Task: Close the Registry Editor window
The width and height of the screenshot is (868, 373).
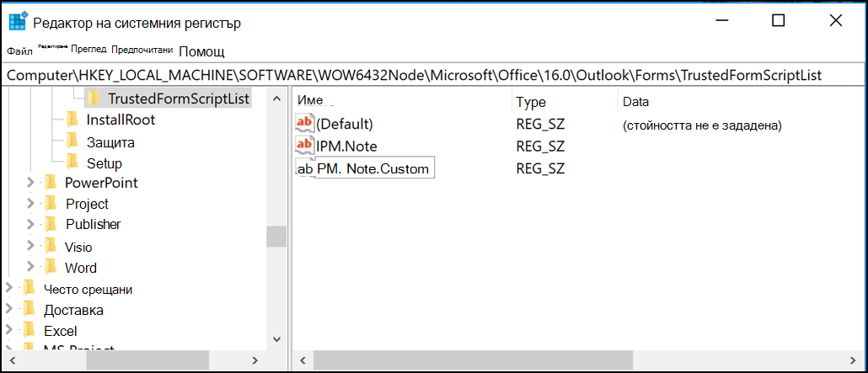Action: (x=835, y=21)
